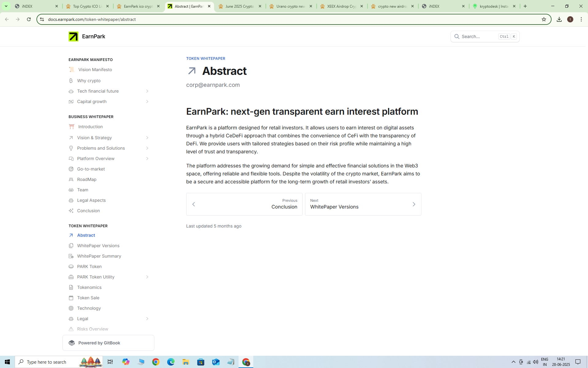Open Powered by GitBook link
588x368 pixels.
[108, 343]
